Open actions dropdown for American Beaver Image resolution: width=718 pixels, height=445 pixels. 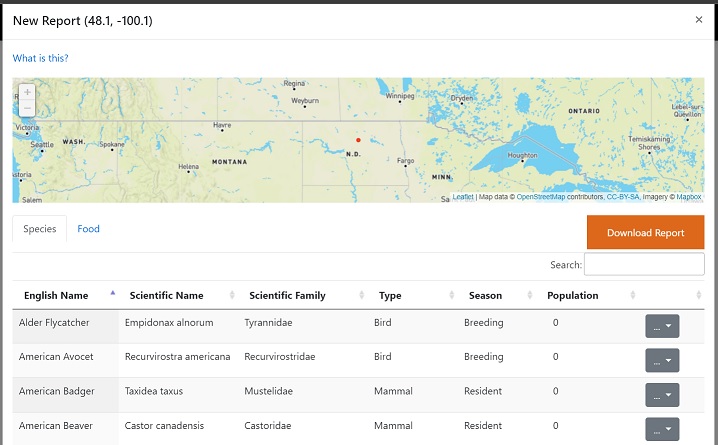click(x=662, y=428)
